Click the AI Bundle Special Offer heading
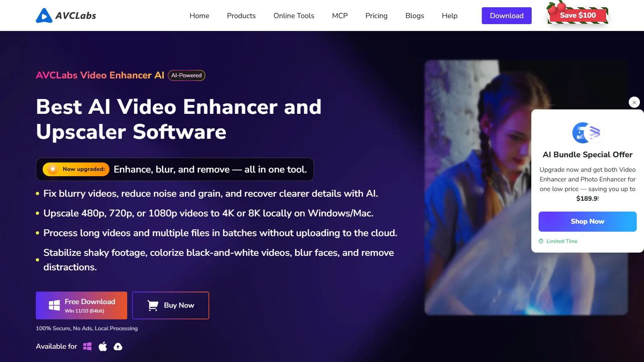 [588, 154]
